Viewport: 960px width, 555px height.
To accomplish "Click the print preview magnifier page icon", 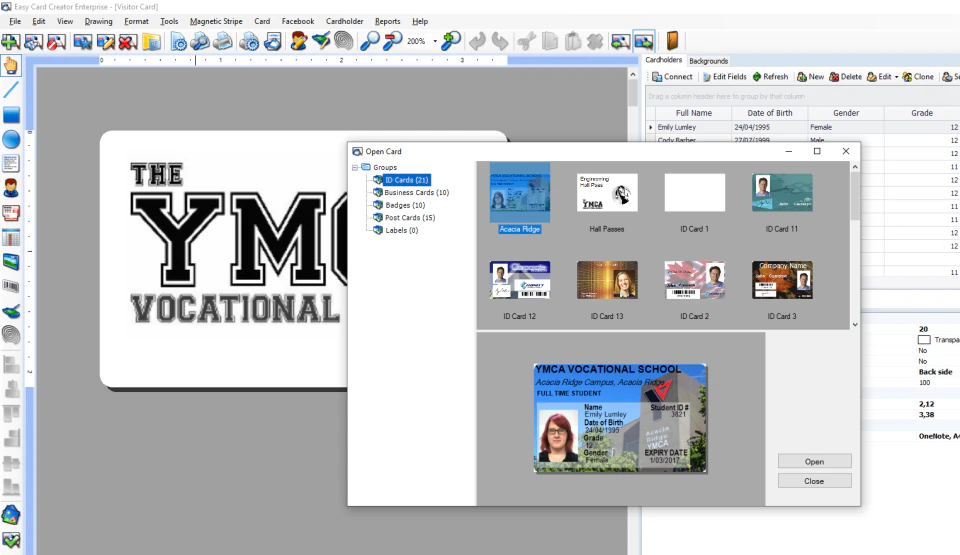I will (200, 42).
